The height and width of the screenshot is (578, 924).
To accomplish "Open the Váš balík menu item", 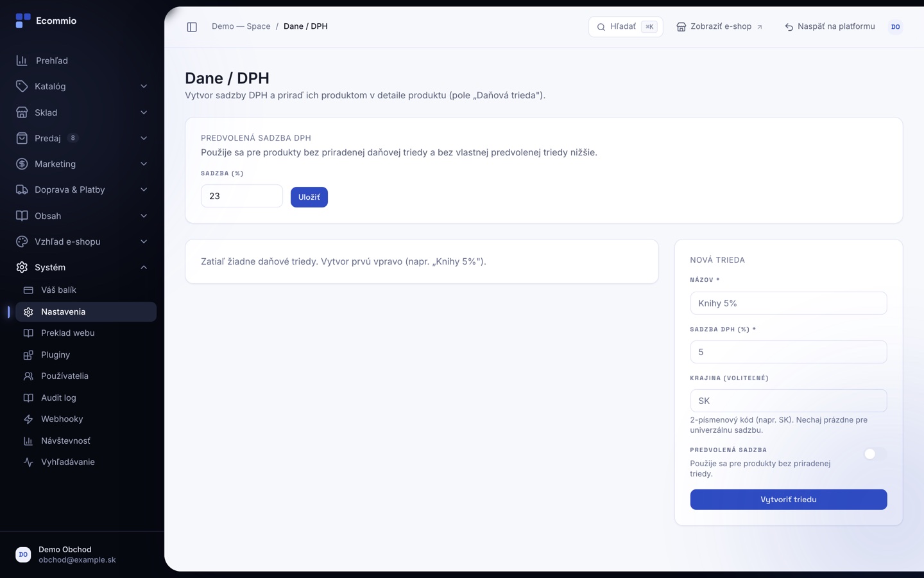I will point(86,290).
